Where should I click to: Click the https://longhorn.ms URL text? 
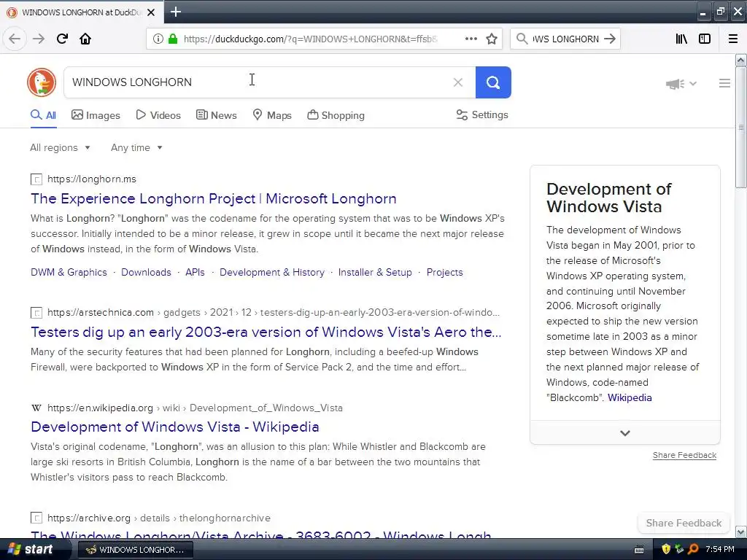coord(92,179)
